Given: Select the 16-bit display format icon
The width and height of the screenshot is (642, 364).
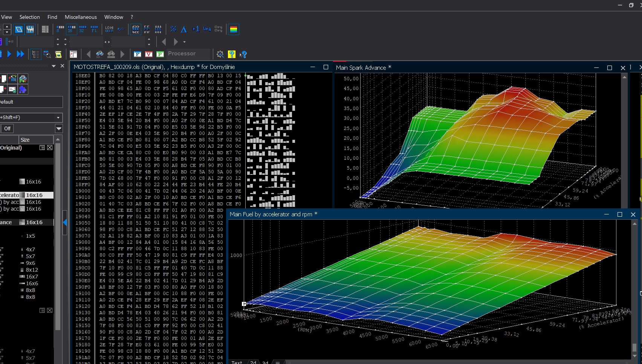Looking at the screenshot, I should click(71, 29).
